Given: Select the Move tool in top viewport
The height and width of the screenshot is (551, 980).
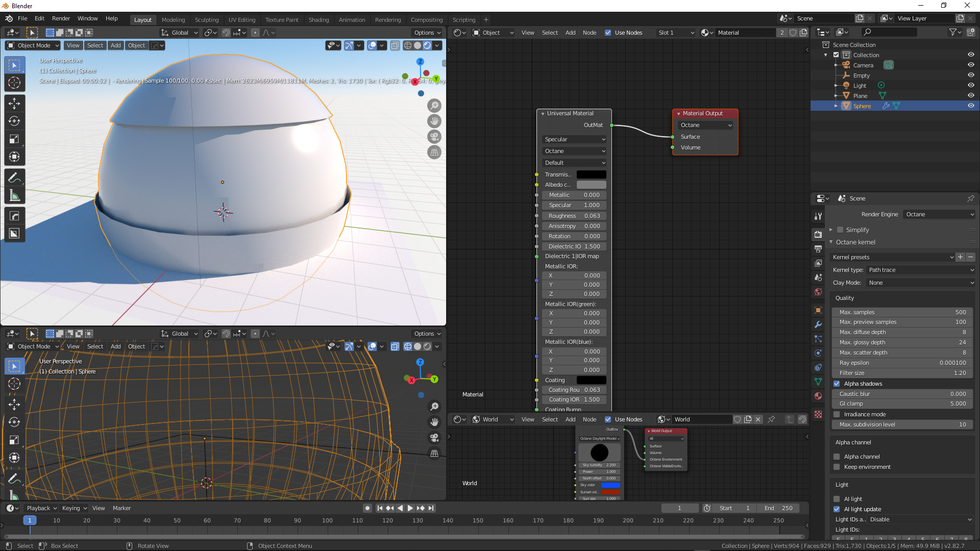Looking at the screenshot, I should click(14, 104).
